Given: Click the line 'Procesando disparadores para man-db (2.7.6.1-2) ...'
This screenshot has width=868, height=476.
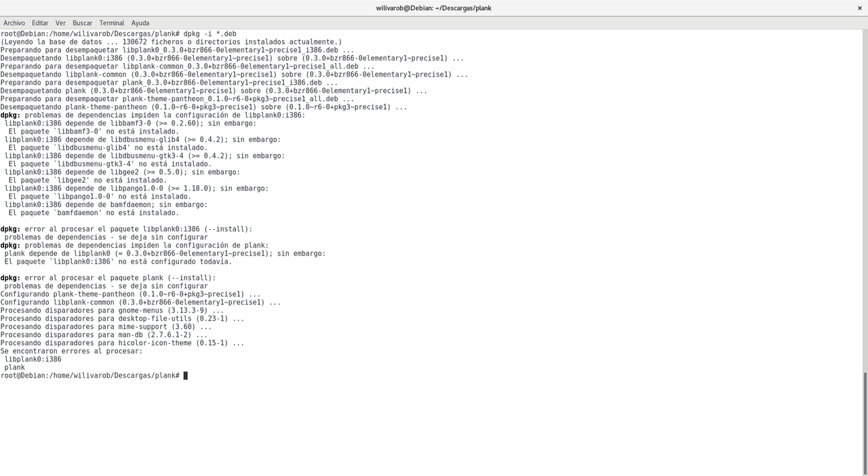Looking at the screenshot, I should point(104,335).
